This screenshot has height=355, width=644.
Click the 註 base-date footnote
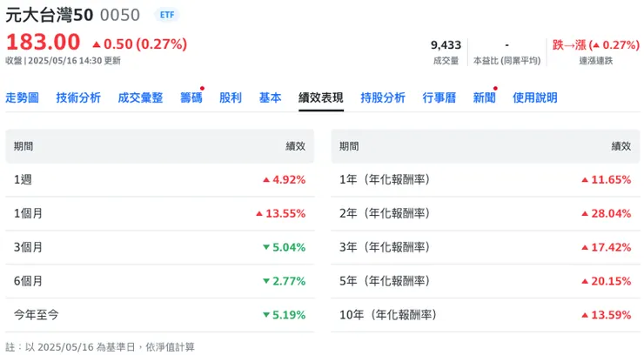(100, 347)
